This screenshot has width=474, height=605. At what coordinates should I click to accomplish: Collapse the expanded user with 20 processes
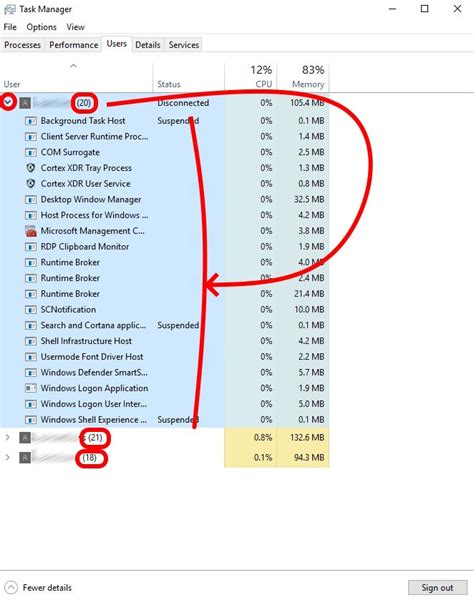point(8,102)
